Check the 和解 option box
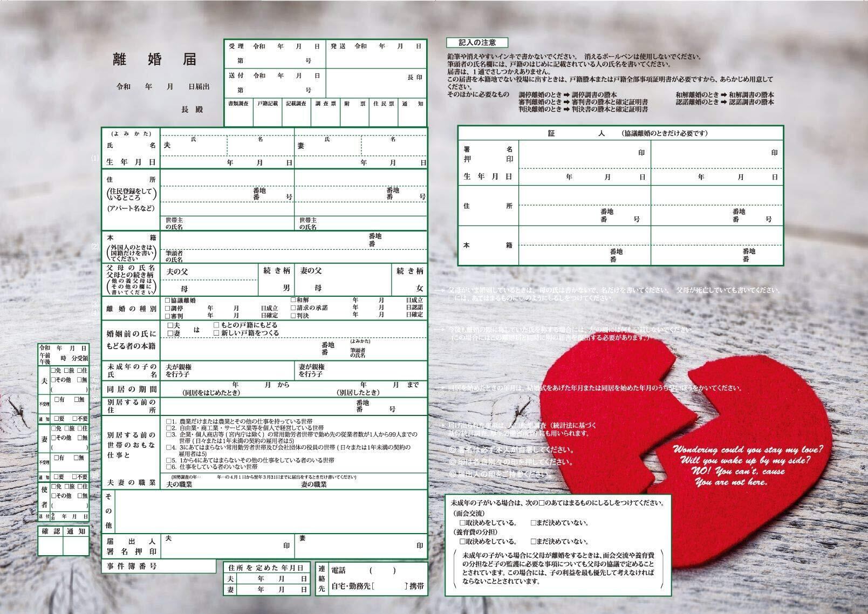868x614 pixels. 293,300
